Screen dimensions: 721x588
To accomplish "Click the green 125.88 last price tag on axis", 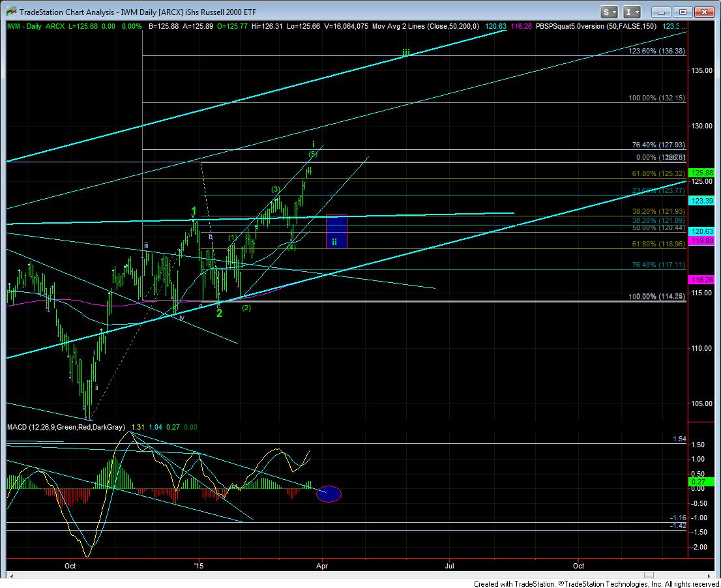I will [x=701, y=173].
